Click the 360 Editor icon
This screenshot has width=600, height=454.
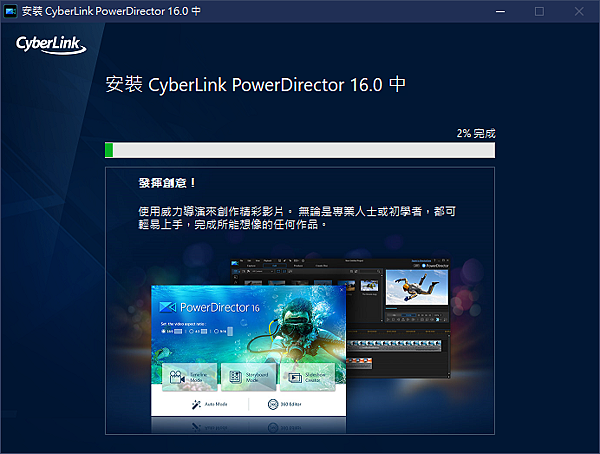click(x=273, y=404)
